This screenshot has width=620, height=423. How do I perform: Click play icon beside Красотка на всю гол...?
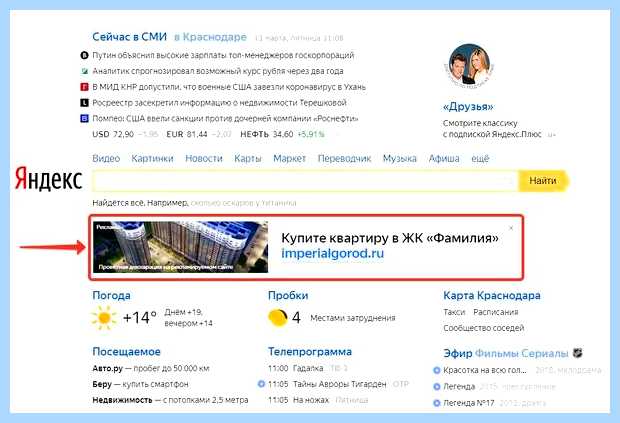click(x=437, y=370)
